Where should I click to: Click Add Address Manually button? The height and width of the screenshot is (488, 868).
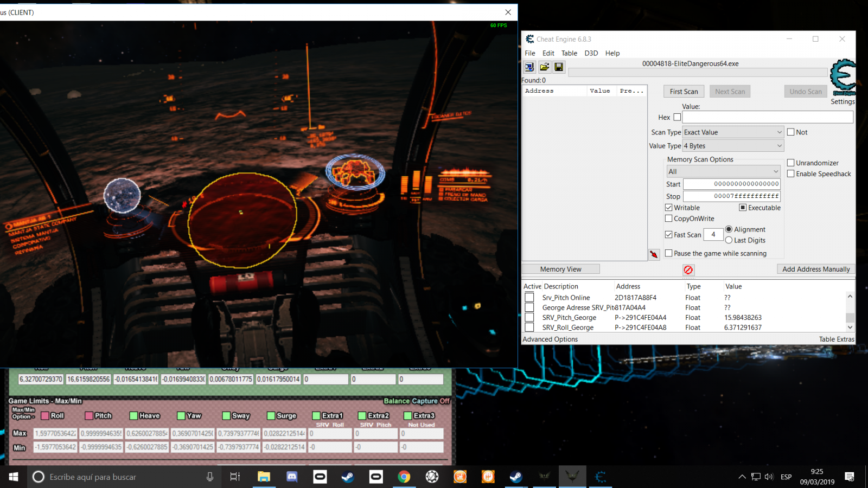click(x=815, y=269)
